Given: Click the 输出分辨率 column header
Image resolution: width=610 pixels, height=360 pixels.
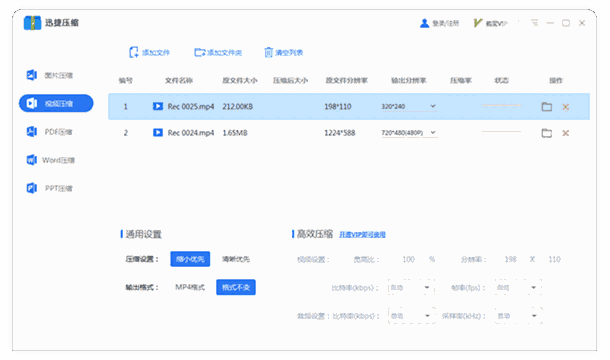Looking at the screenshot, I should pyautogui.click(x=409, y=81).
